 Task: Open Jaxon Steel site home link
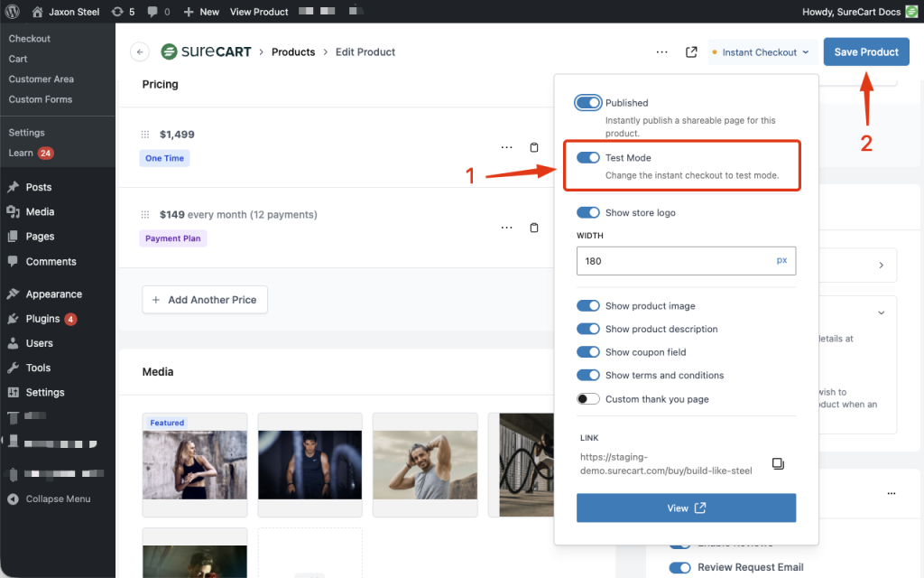(x=65, y=11)
